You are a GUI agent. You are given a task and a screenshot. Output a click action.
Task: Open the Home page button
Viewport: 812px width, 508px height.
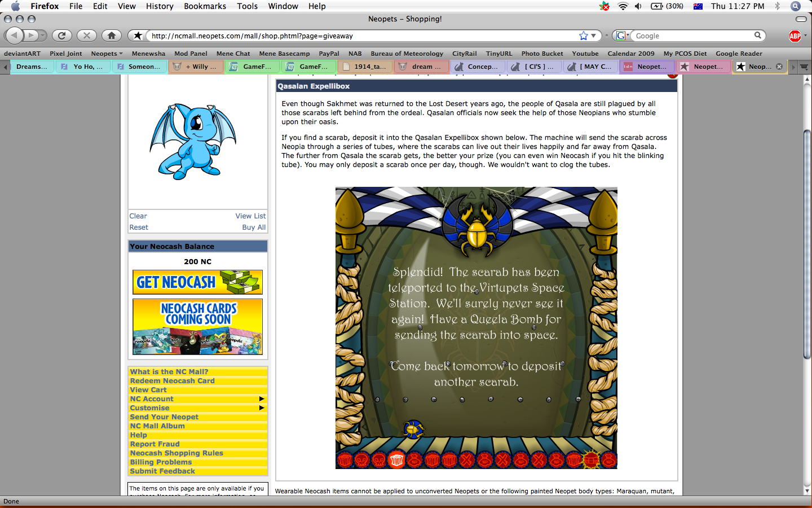click(x=112, y=36)
